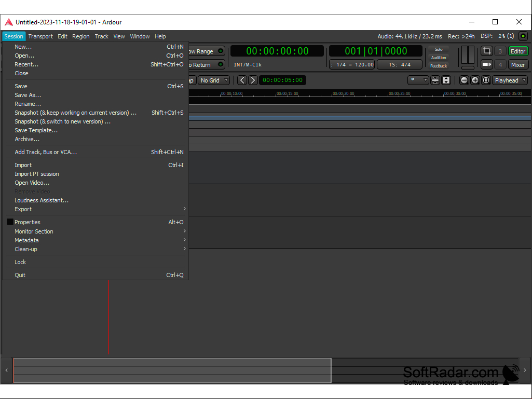This screenshot has width=532, height=399.
Task: Click the Ardour logo in title bar
Action: (9, 22)
